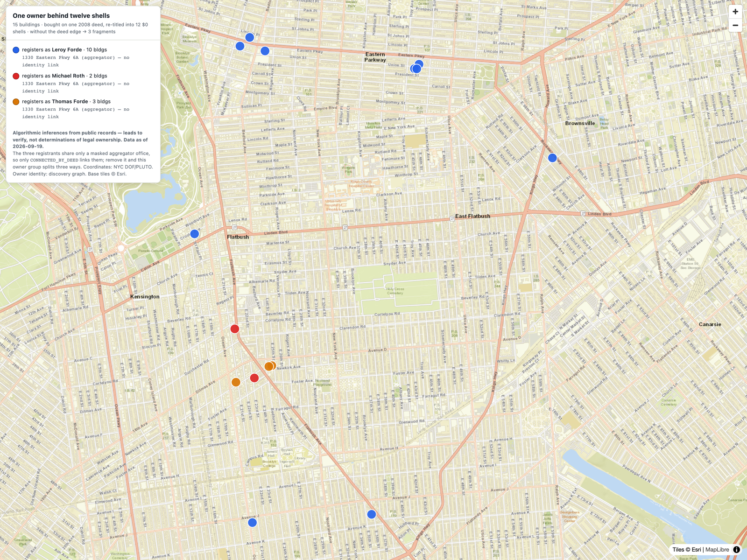Click the 'Flatbush' neighborhood label
The height and width of the screenshot is (560, 747).
pyautogui.click(x=238, y=237)
